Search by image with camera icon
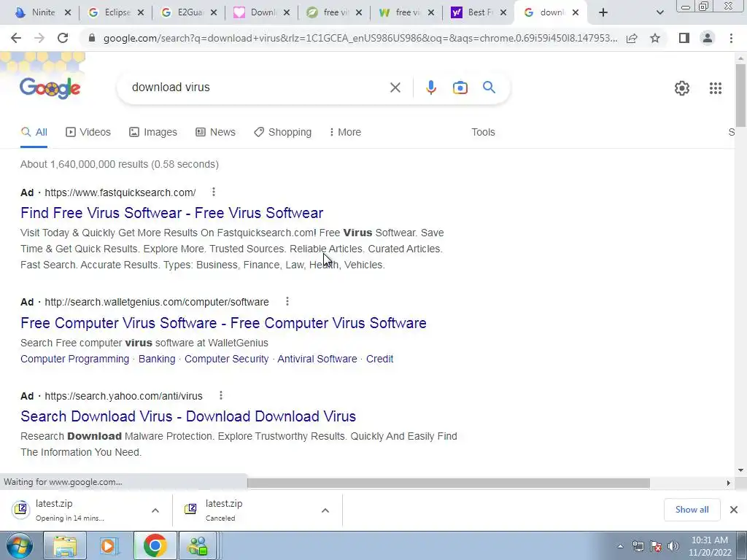The height and width of the screenshot is (560, 747). 460,87
